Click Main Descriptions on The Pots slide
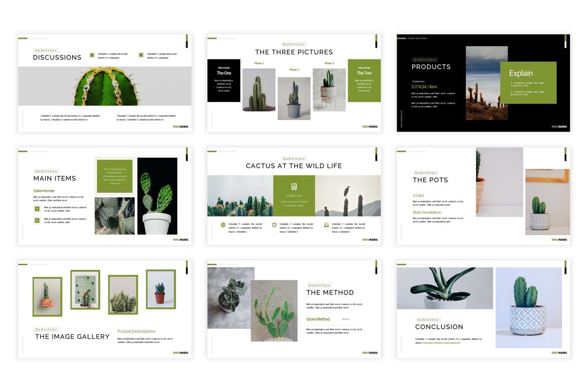This screenshot has width=588, height=392. tap(427, 213)
